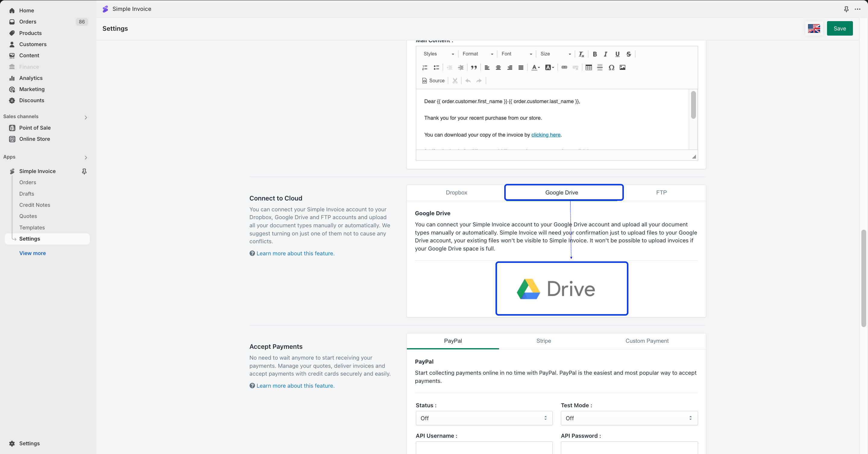Center align the mail text
Screen dimensions: 868x454
point(498,68)
